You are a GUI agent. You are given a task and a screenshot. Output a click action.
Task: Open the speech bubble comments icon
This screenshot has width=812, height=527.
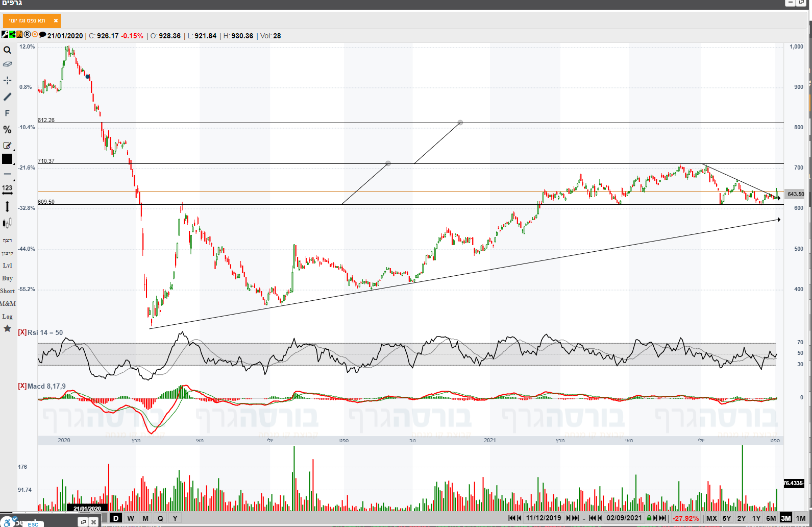click(x=42, y=35)
